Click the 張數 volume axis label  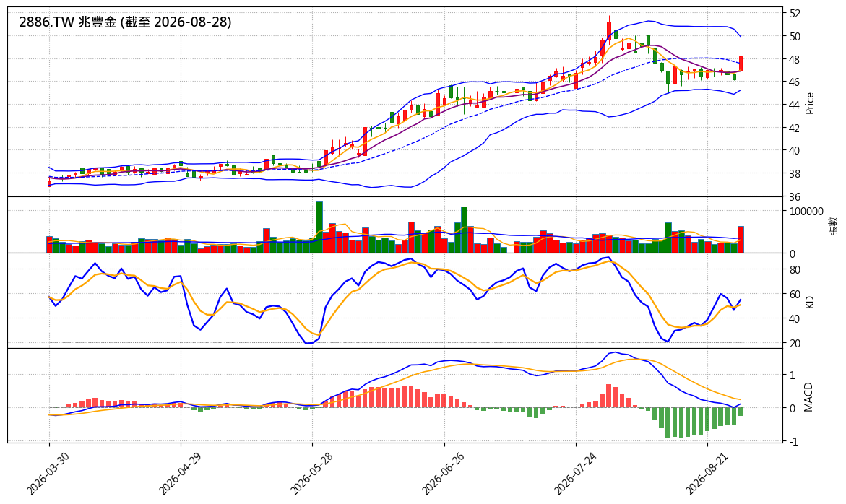pyautogui.click(x=834, y=225)
